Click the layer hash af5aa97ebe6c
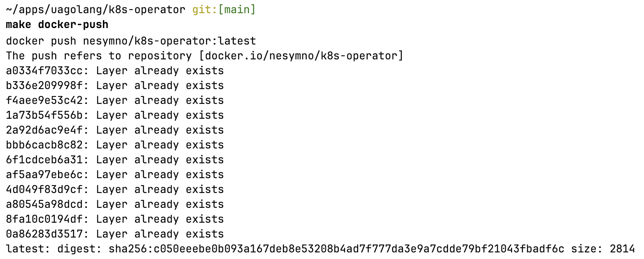Viewport: 644px width, 259px height. click(x=44, y=174)
